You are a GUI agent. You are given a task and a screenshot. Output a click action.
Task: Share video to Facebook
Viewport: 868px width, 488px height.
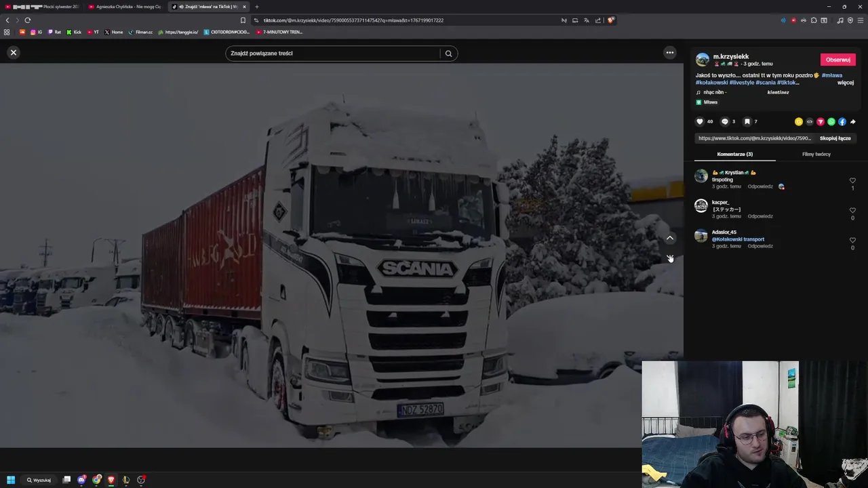pyautogui.click(x=842, y=122)
